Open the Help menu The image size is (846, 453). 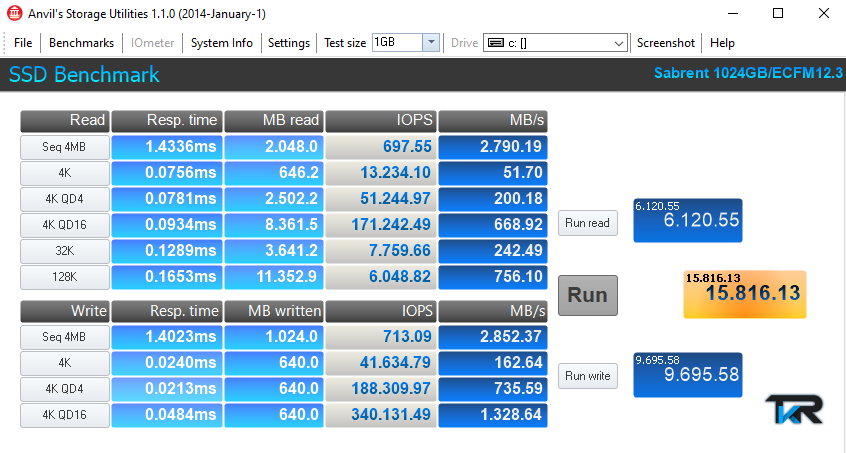point(722,43)
